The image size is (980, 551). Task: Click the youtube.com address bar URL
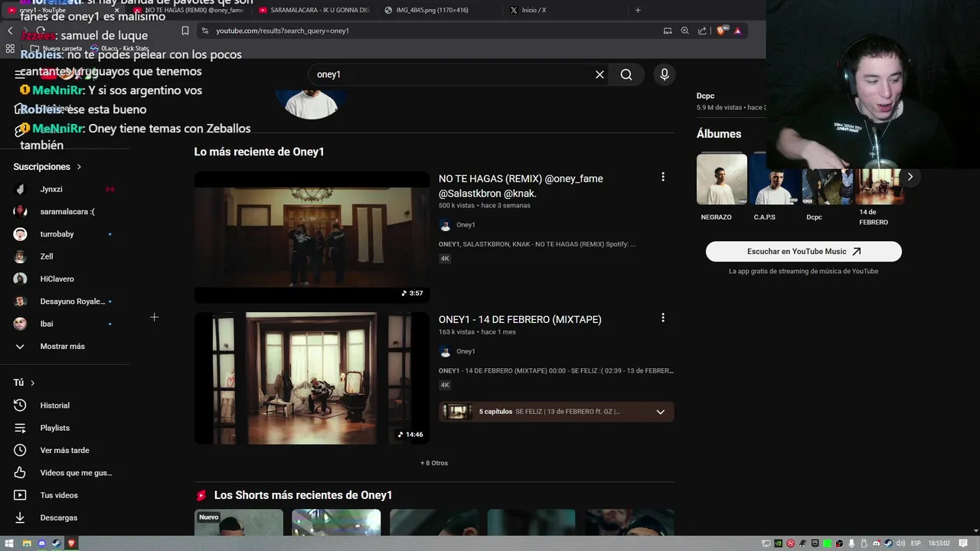(x=282, y=31)
